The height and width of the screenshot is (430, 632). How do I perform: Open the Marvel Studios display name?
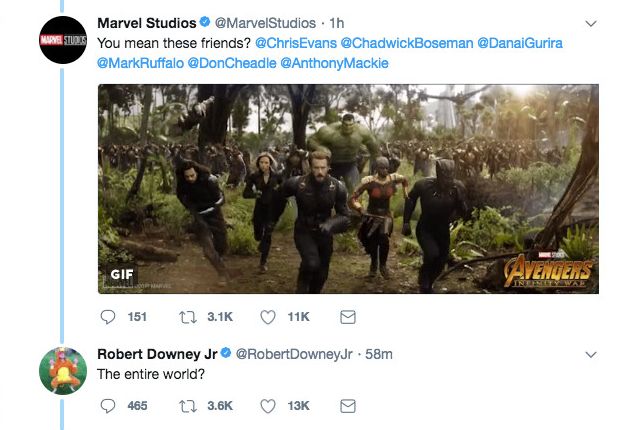coord(147,23)
